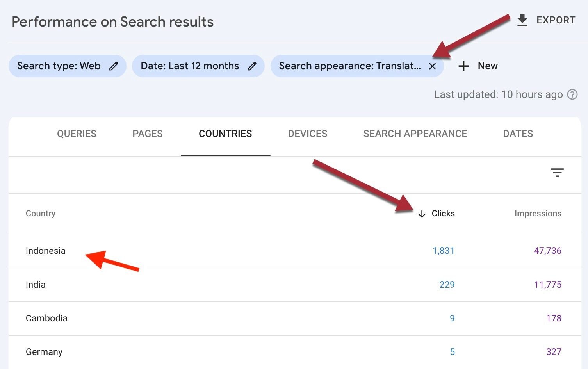Open the Last updated help icon
Viewport: 588px width, 369px height.
point(572,94)
